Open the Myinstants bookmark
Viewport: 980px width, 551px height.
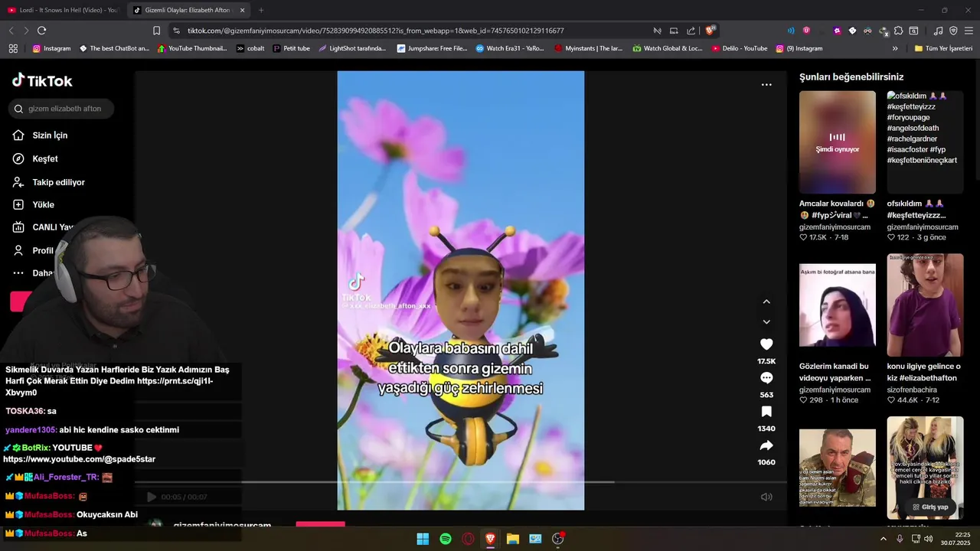[589, 48]
